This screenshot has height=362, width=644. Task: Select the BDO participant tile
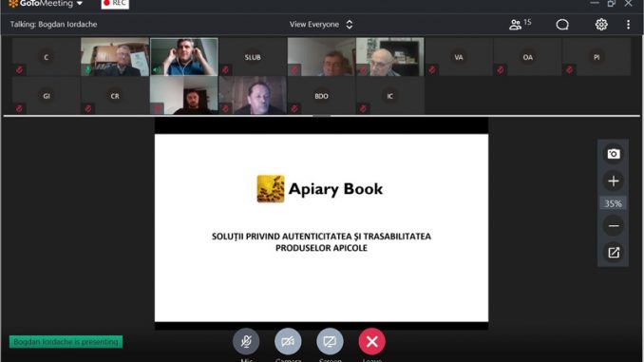[x=321, y=96]
